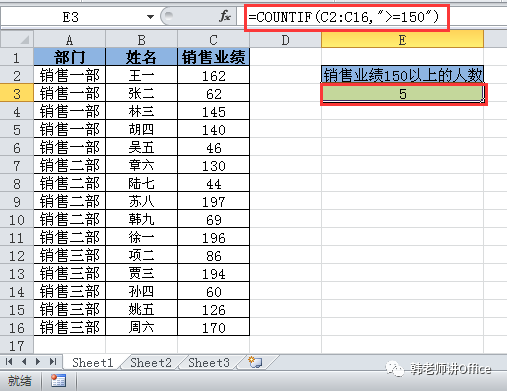
Task: Select the cell with name 胡四
Action: tap(141, 129)
